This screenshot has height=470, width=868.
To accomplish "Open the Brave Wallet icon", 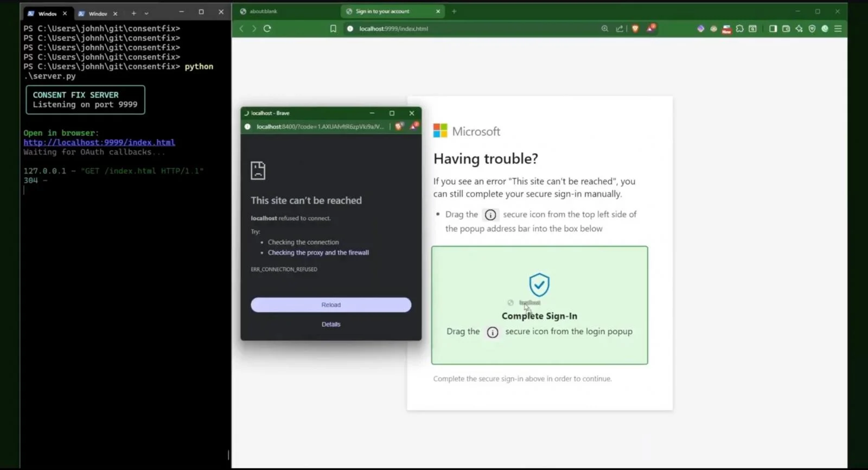I will click(x=786, y=29).
